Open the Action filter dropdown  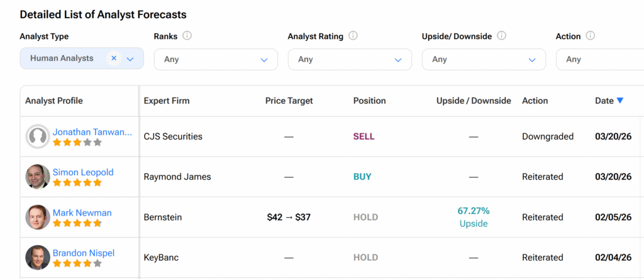coord(600,60)
